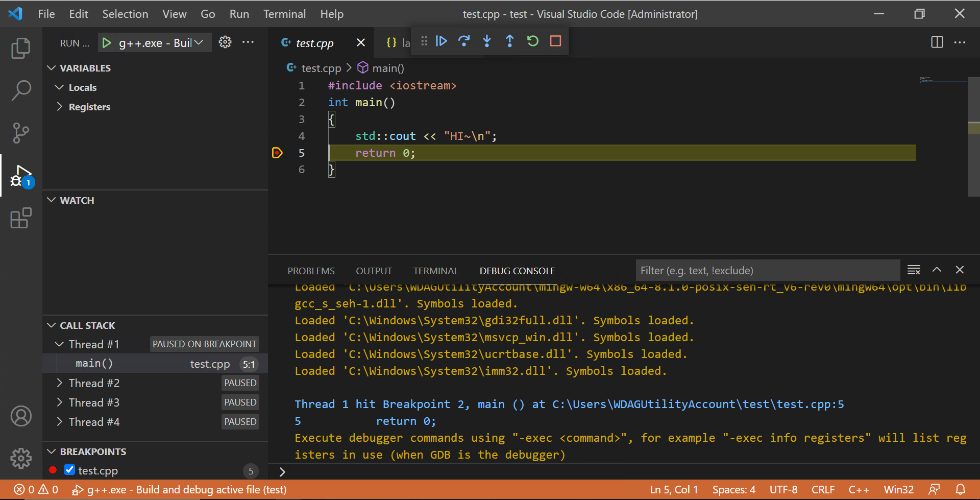Select main() frame in call stack
Viewport: 980px width, 500px height.
coord(155,364)
